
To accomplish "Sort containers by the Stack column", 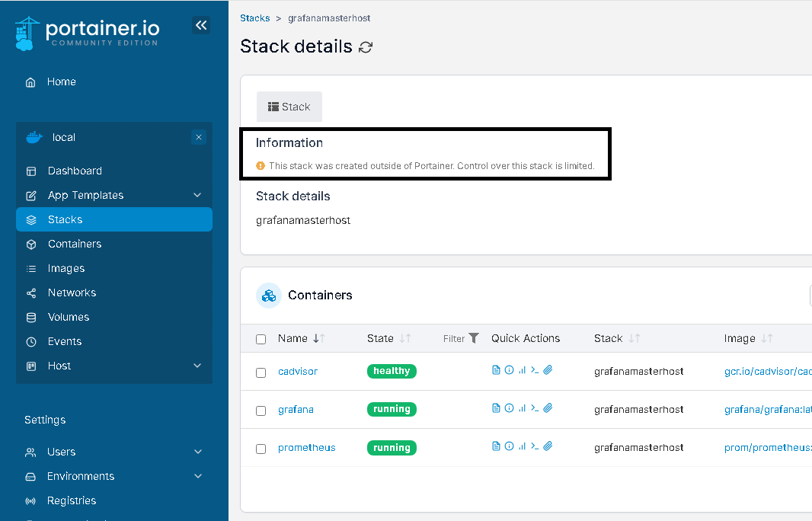I will coord(617,338).
